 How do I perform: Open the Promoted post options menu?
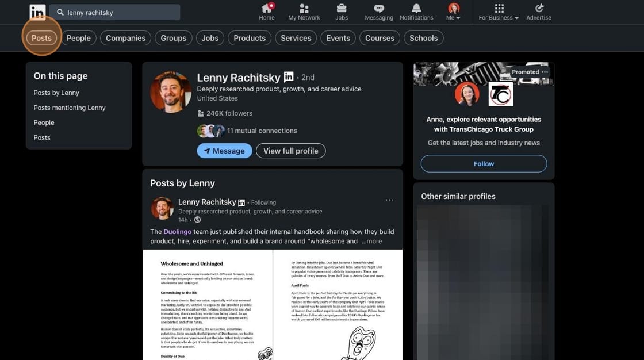coord(545,71)
